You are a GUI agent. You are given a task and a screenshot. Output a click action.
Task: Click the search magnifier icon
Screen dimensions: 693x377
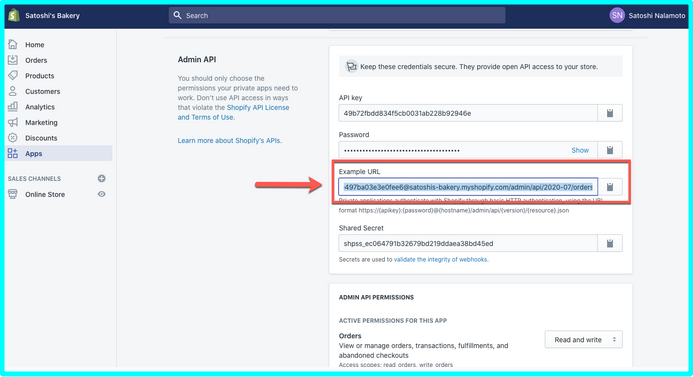[x=177, y=15]
